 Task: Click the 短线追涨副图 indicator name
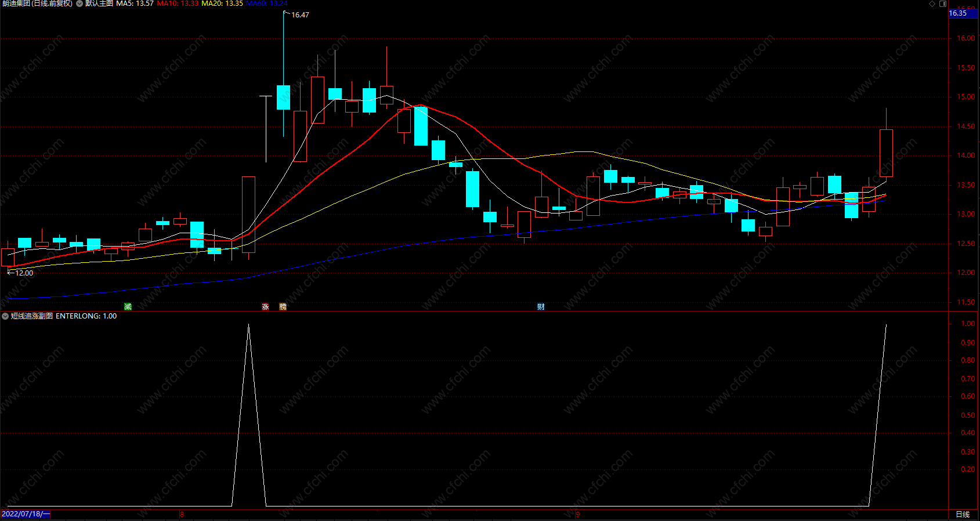tap(32, 316)
